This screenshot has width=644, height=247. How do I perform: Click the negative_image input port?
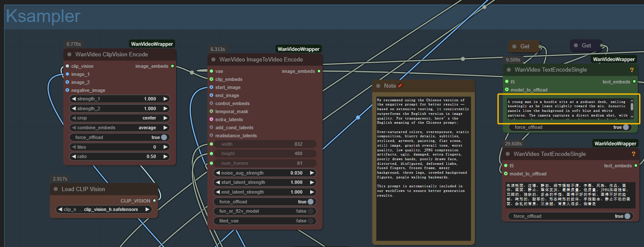click(67, 90)
